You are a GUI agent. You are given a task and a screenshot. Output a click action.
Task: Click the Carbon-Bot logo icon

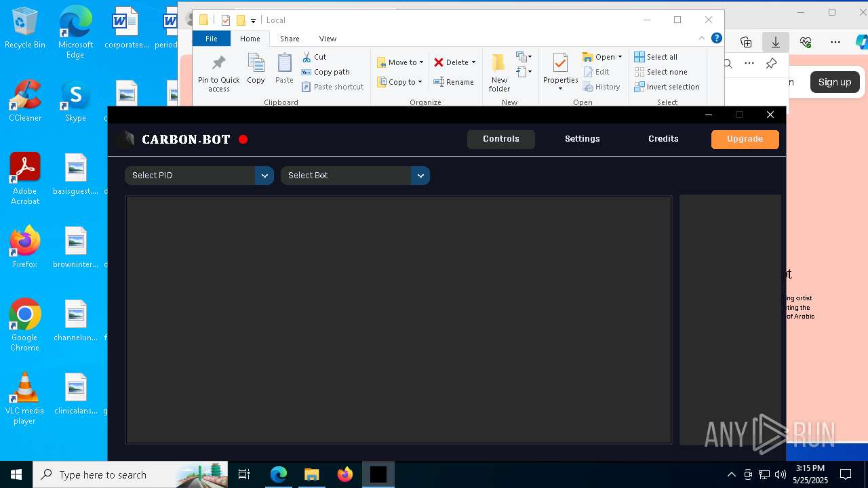pyautogui.click(x=125, y=140)
